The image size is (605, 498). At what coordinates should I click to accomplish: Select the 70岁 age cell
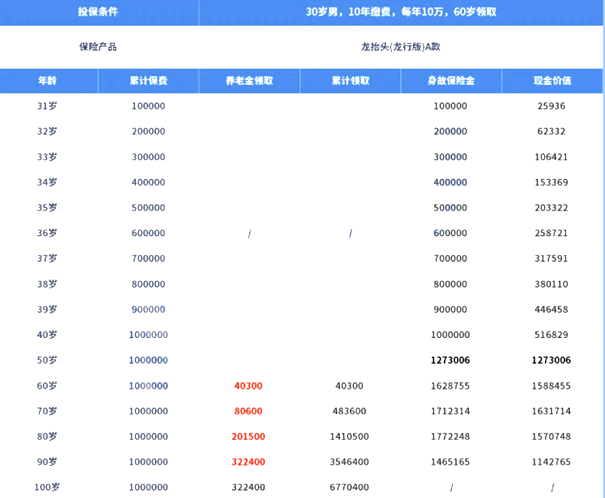pyautogui.click(x=47, y=411)
